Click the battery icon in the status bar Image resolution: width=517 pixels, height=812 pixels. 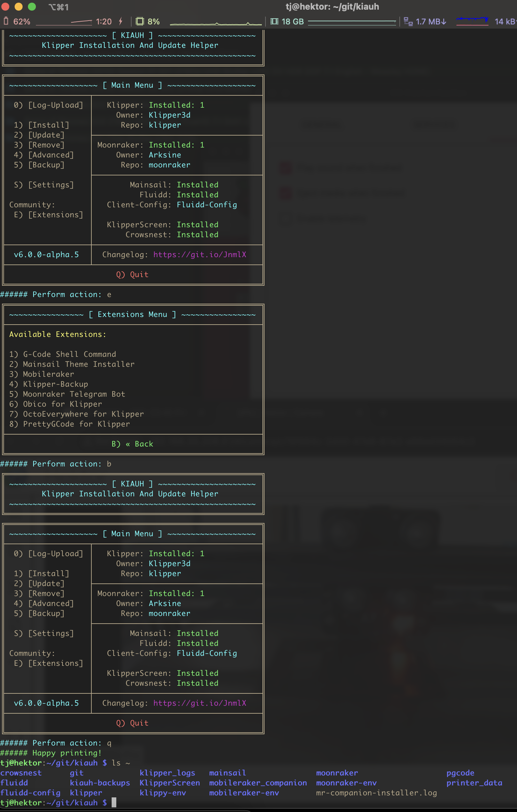(x=6, y=21)
